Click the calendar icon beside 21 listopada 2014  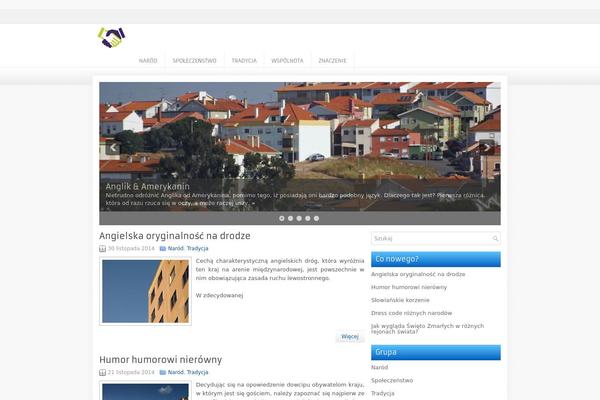pos(103,372)
